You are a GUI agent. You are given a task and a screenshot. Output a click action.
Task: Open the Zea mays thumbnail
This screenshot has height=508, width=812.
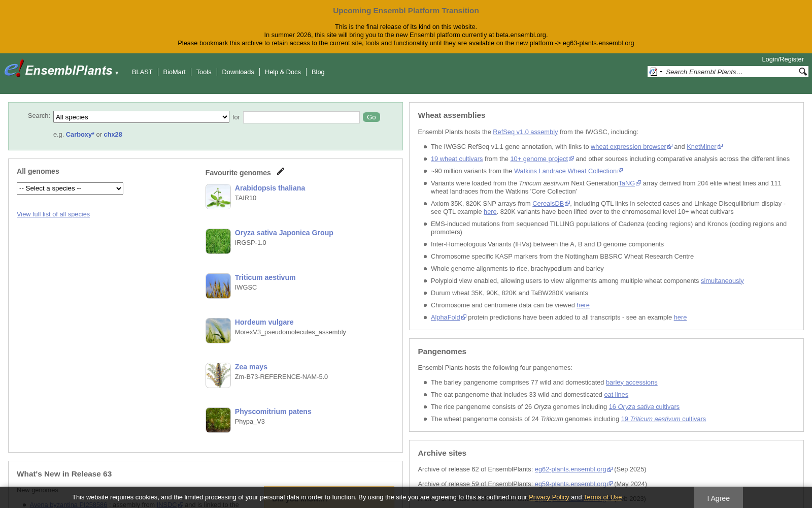tap(218, 375)
